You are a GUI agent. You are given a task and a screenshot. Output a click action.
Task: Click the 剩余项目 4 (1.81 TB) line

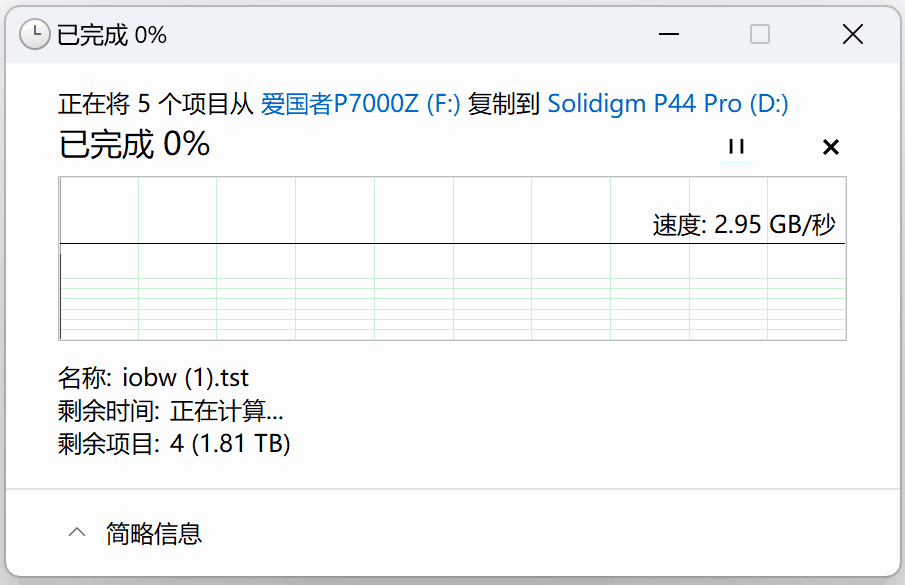tap(174, 442)
